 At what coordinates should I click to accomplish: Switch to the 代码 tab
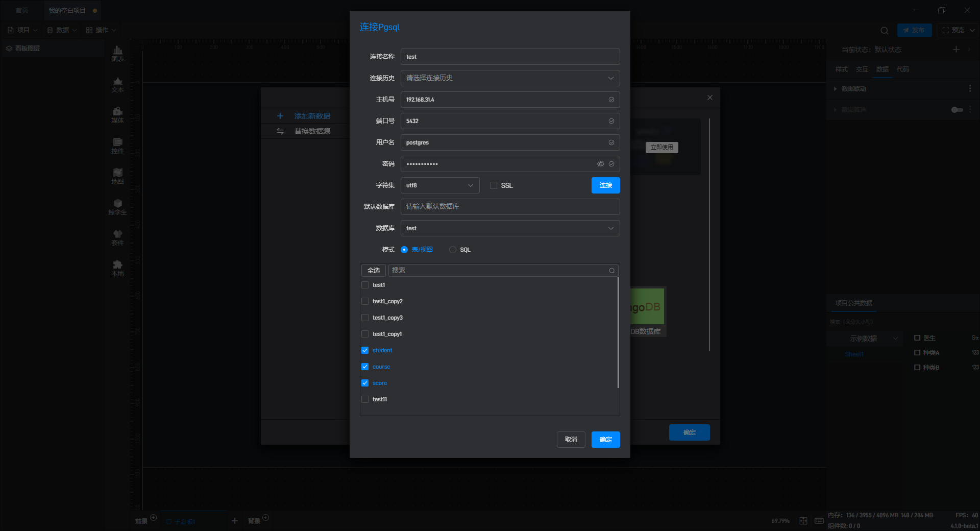(903, 69)
